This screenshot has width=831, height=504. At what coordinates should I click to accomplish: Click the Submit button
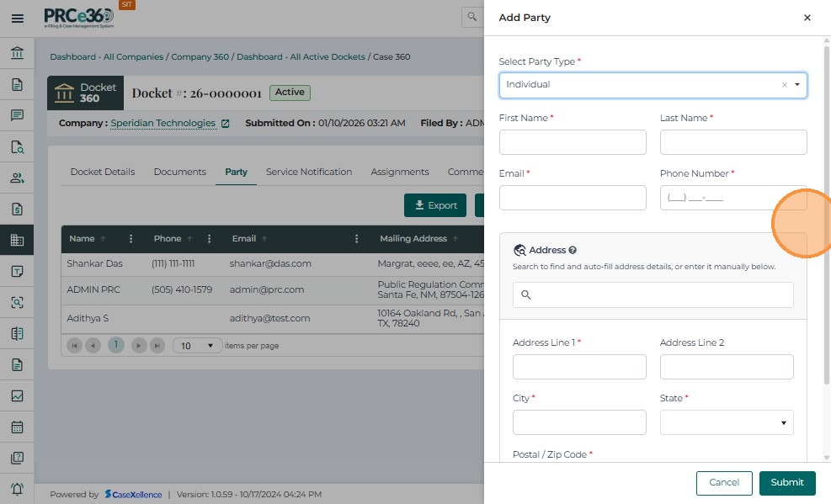[787, 482]
